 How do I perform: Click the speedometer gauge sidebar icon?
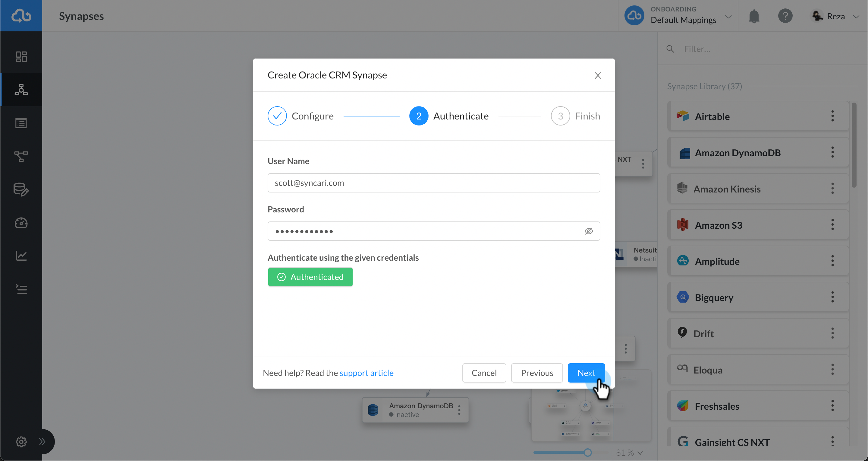(x=21, y=223)
